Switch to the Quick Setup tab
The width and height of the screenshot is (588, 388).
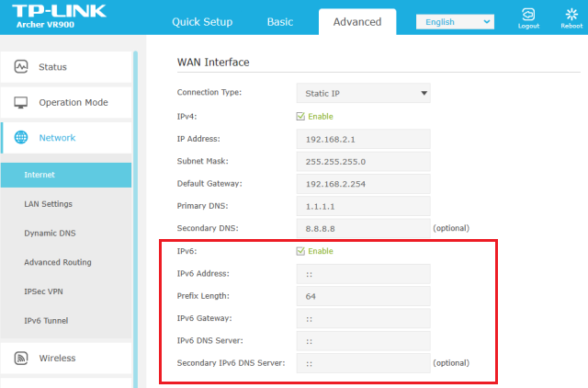pyautogui.click(x=202, y=22)
